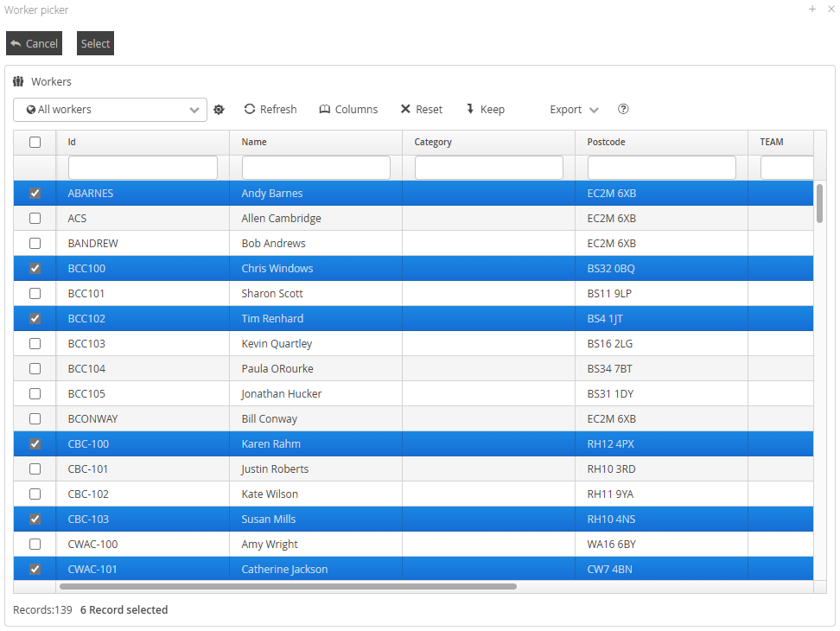Click the TEAM filter input box
The width and height of the screenshot is (840, 631).
pyautogui.click(x=787, y=168)
